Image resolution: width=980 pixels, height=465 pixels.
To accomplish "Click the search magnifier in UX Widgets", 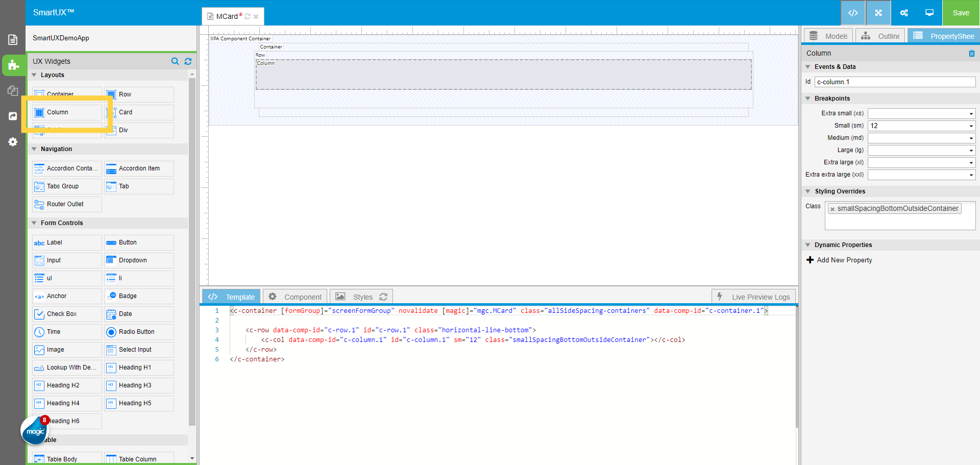I will pos(175,61).
